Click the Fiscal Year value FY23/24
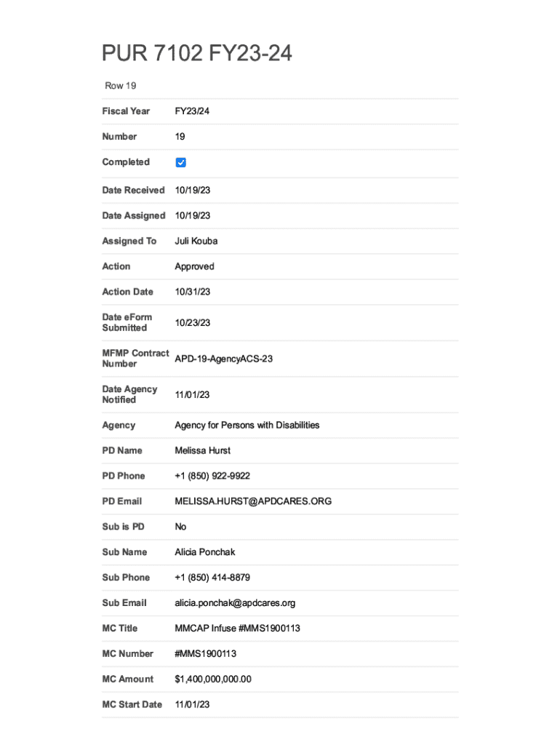 [192, 111]
